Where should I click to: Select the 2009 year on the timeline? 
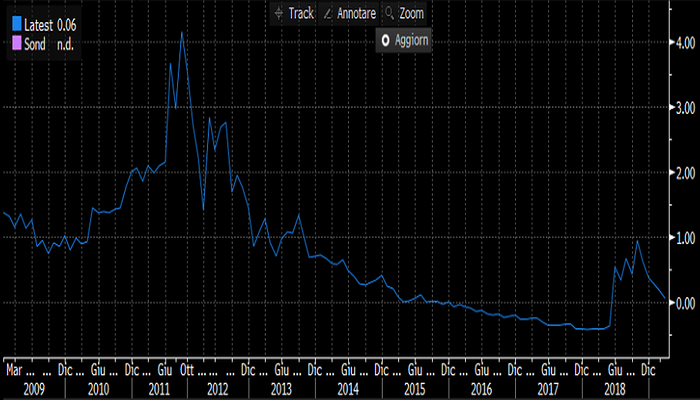pos(33,387)
